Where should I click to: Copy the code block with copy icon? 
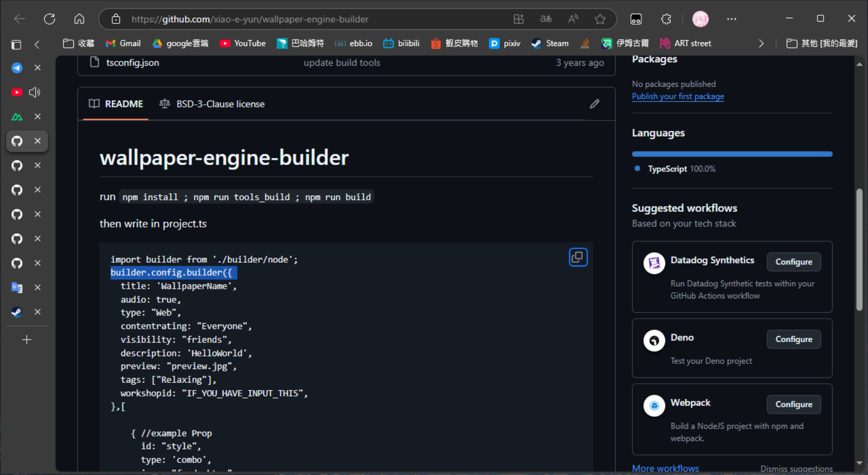[578, 257]
